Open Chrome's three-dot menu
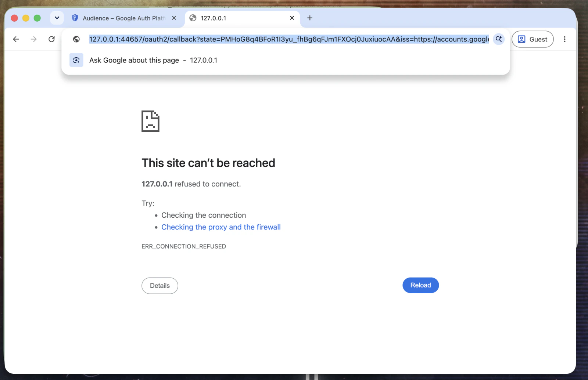The height and width of the screenshot is (380, 588). tap(564, 39)
